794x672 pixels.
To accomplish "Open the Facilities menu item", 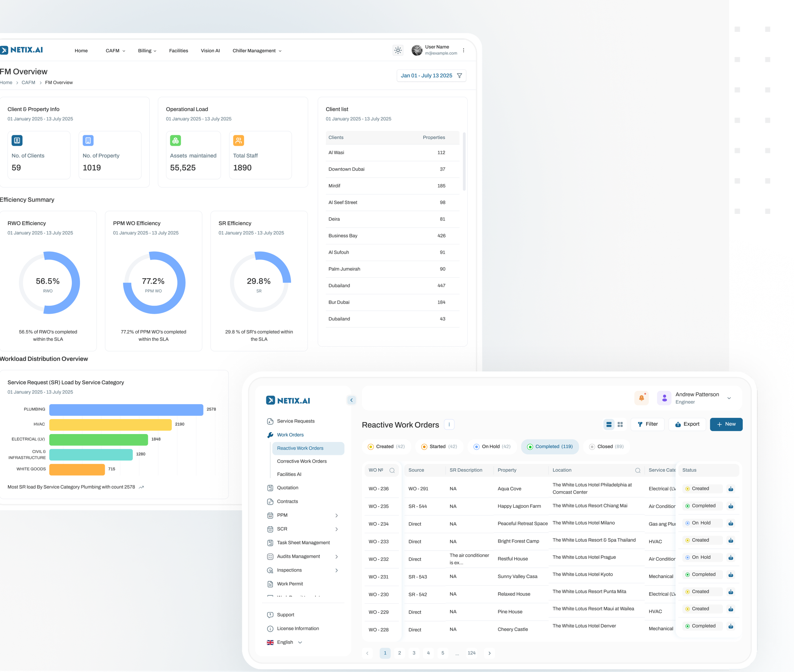I will (178, 51).
